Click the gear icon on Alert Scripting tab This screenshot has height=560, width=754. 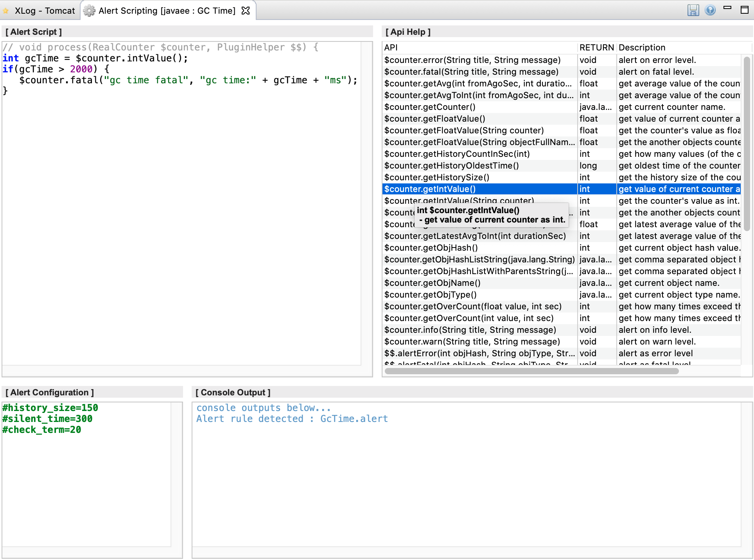click(89, 11)
